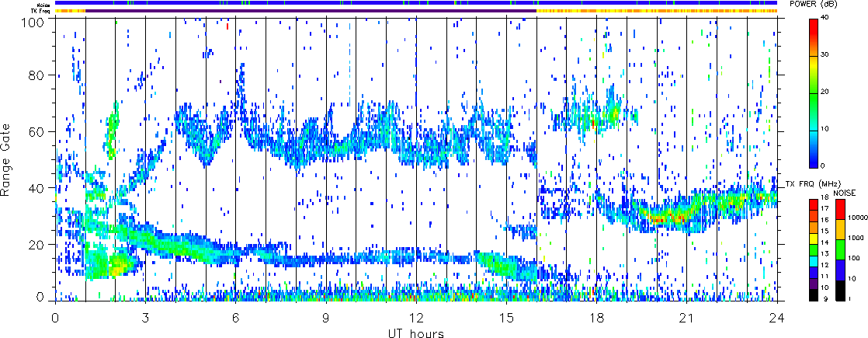Click the power scale label "20"
This screenshot has width=868, height=338.
(x=825, y=93)
